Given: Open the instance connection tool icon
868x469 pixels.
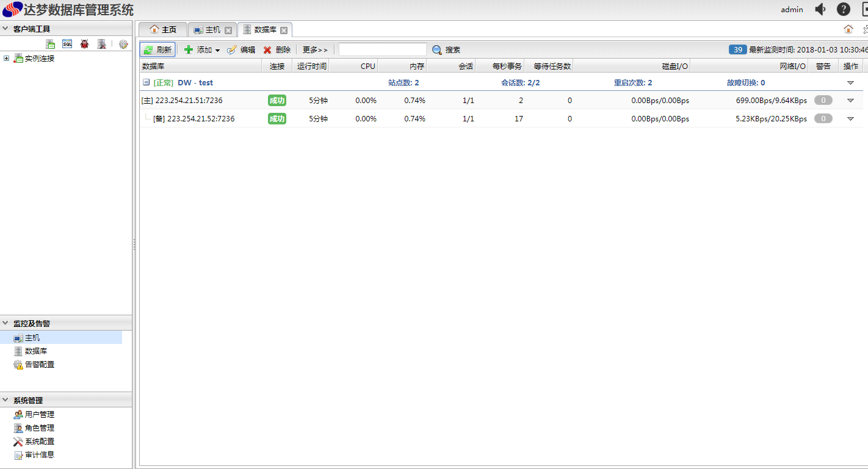Looking at the screenshot, I should [51, 44].
